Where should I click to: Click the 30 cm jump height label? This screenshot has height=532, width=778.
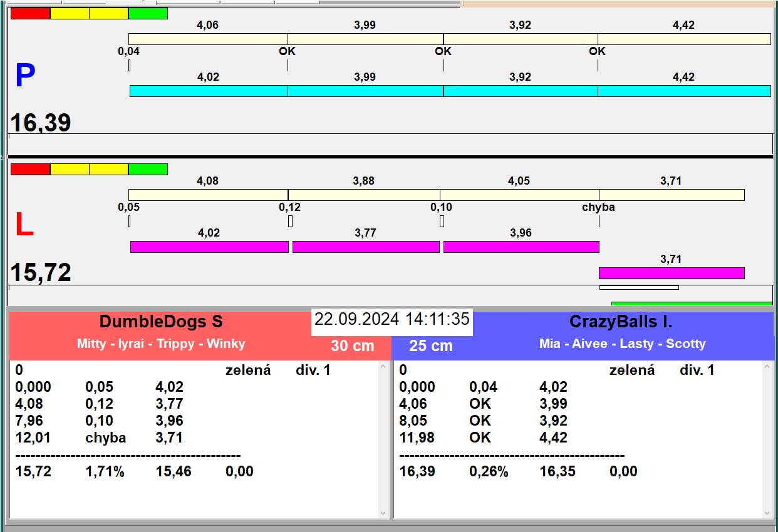pyautogui.click(x=353, y=345)
